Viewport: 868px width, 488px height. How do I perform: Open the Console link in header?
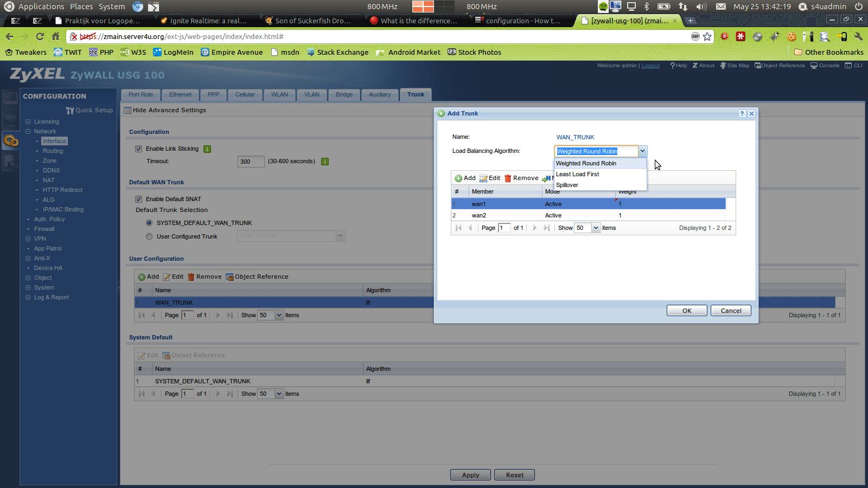coord(825,66)
